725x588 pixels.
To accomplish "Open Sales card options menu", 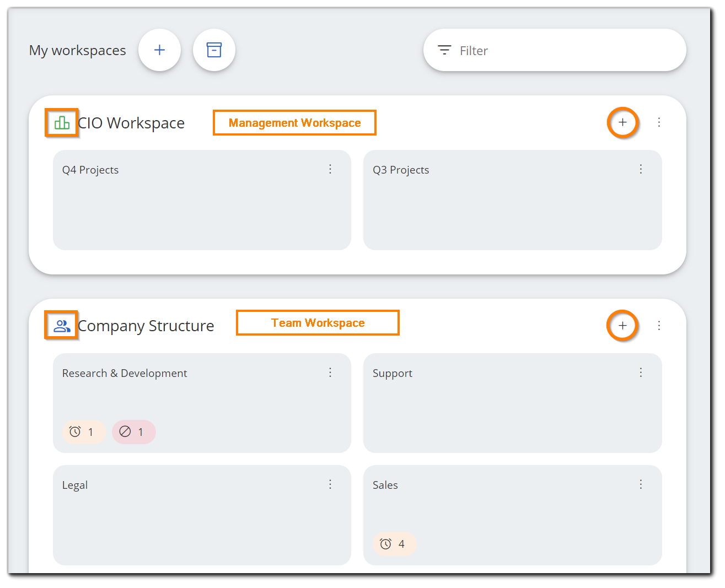I will click(641, 484).
